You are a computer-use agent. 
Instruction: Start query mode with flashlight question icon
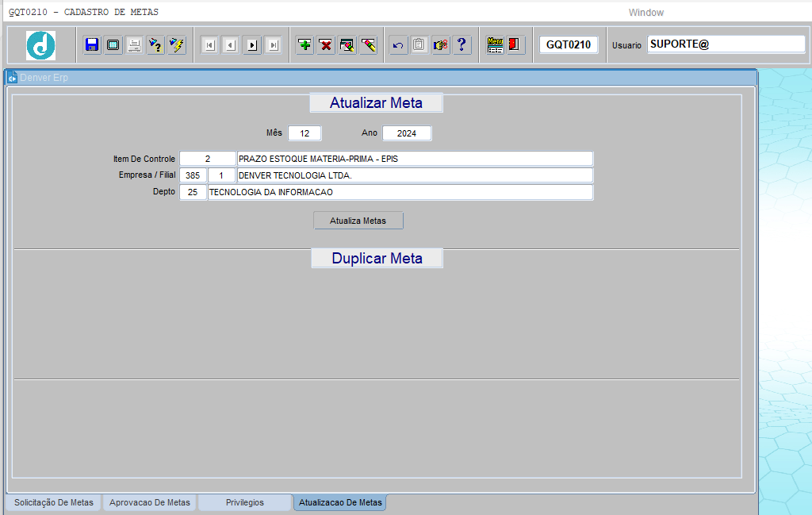155,45
